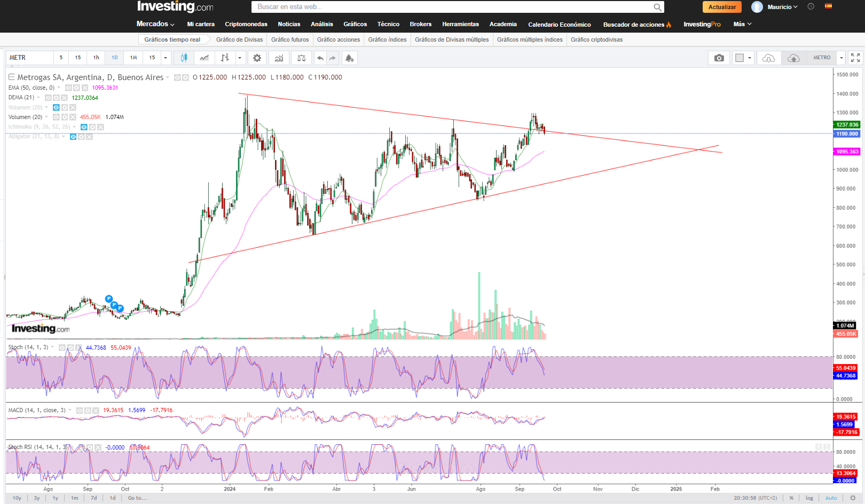Click the 1190.000 current price label
The height and width of the screenshot is (504, 865).
click(x=847, y=134)
